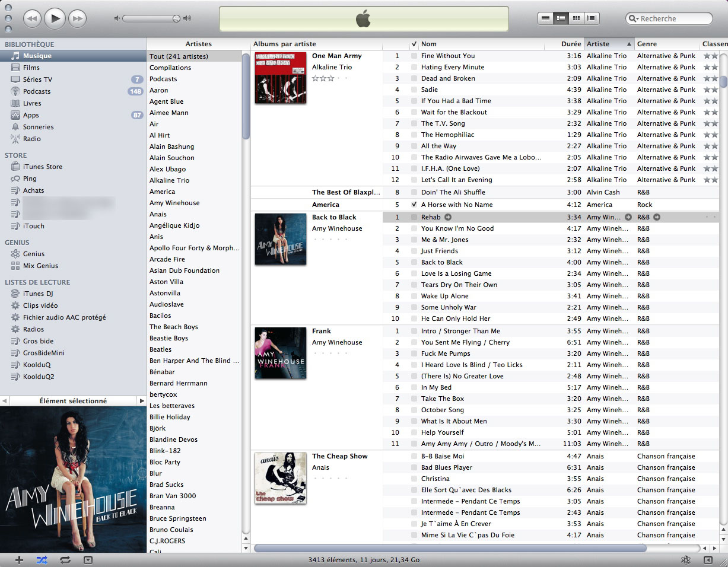Click The Cheap Show album cover
This screenshot has height=567, width=728.
tap(281, 478)
